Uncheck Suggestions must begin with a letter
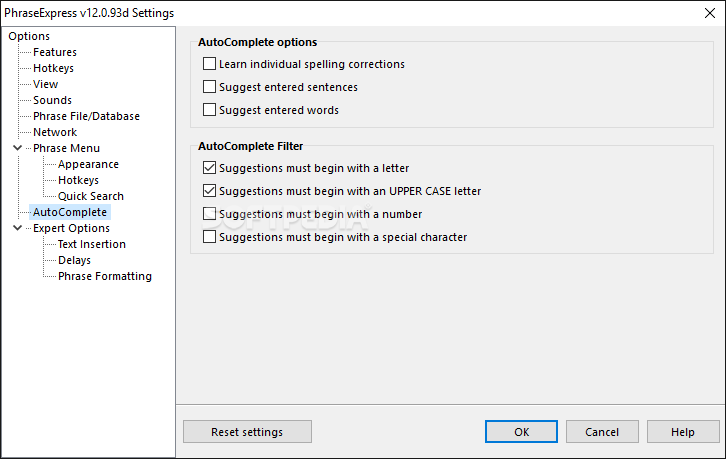The height and width of the screenshot is (459, 726). (x=209, y=168)
